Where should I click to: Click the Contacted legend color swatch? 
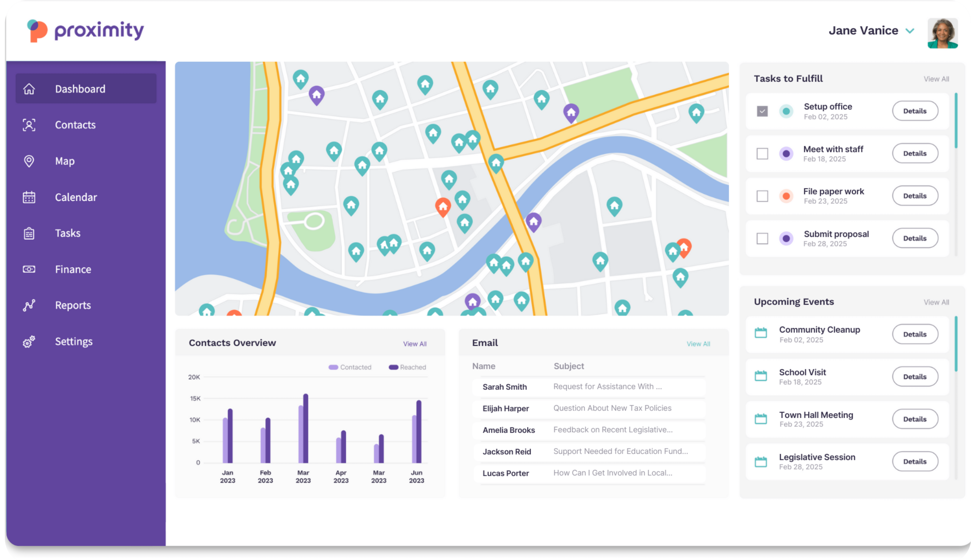coord(333,367)
